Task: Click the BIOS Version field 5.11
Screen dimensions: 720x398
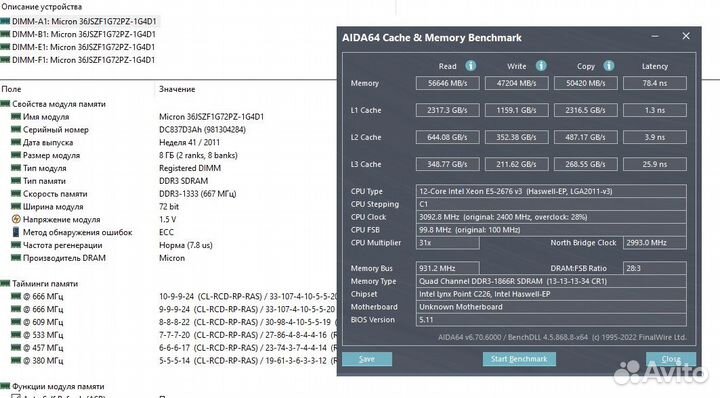Action: pos(551,320)
